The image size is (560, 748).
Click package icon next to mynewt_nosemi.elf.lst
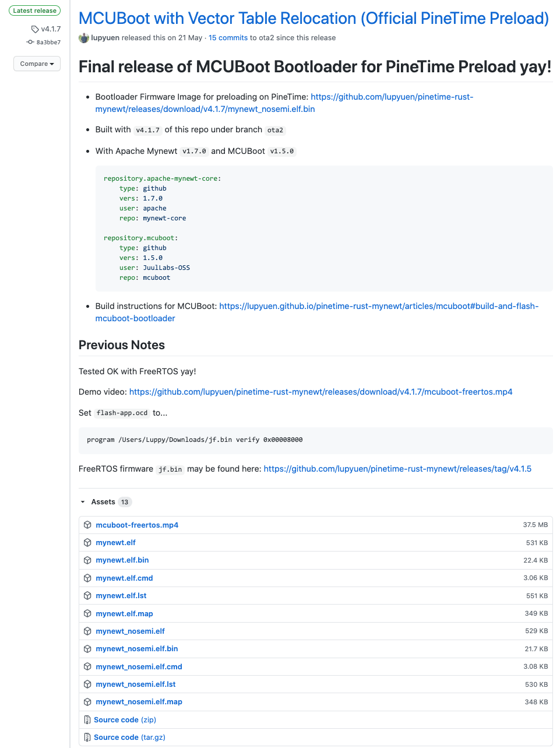[87, 684]
